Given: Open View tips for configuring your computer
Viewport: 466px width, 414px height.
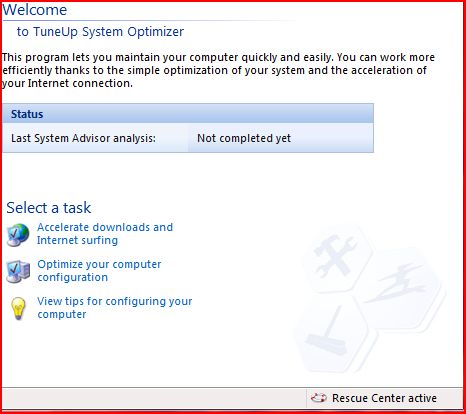Looking at the screenshot, I should click(x=115, y=308).
